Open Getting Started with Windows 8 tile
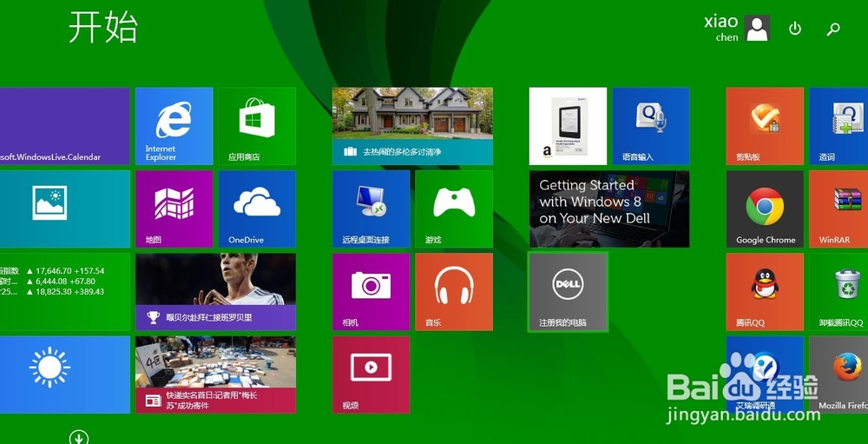The image size is (868, 444). pyautogui.click(x=609, y=209)
